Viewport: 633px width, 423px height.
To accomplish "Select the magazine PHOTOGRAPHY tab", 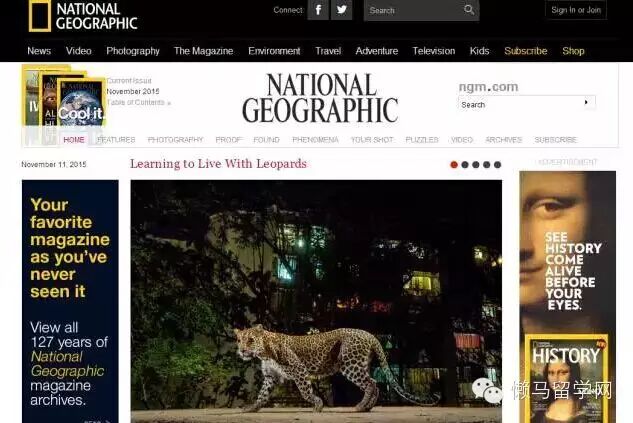I will point(175,140).
